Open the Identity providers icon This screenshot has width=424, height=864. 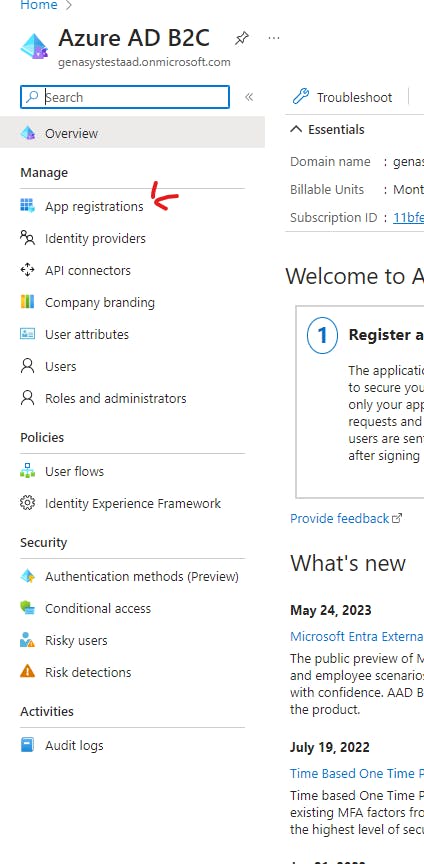pyautogui.click(x=27, y=238)
